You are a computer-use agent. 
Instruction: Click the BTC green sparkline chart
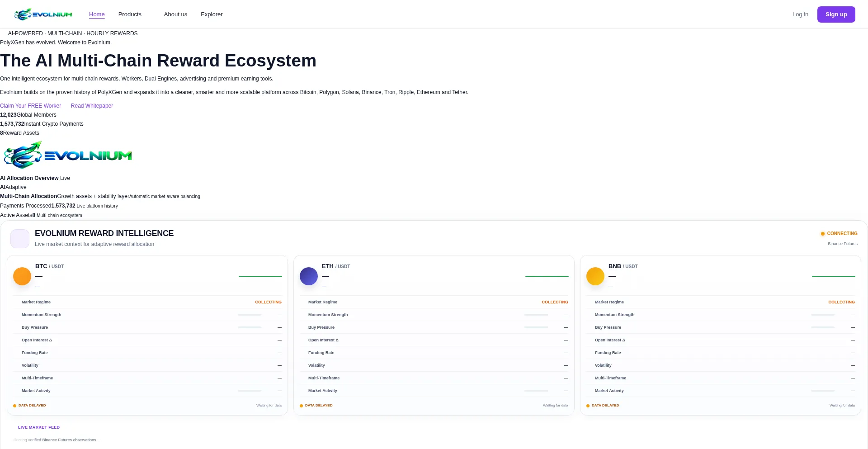click(x=260, y=276)
